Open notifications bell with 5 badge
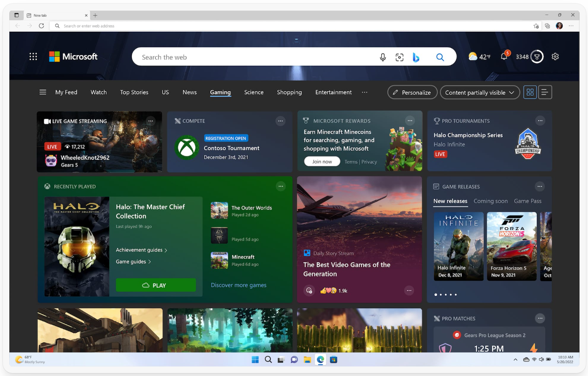 click(x=505, y=55)
